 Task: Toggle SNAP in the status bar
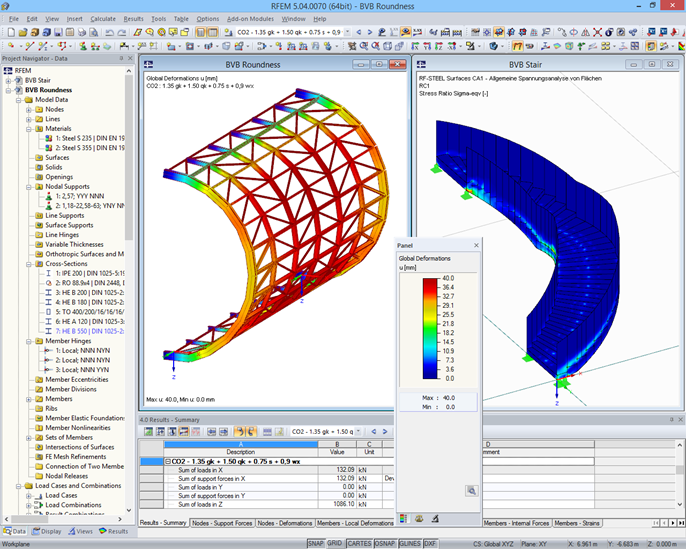coord(315,544)
